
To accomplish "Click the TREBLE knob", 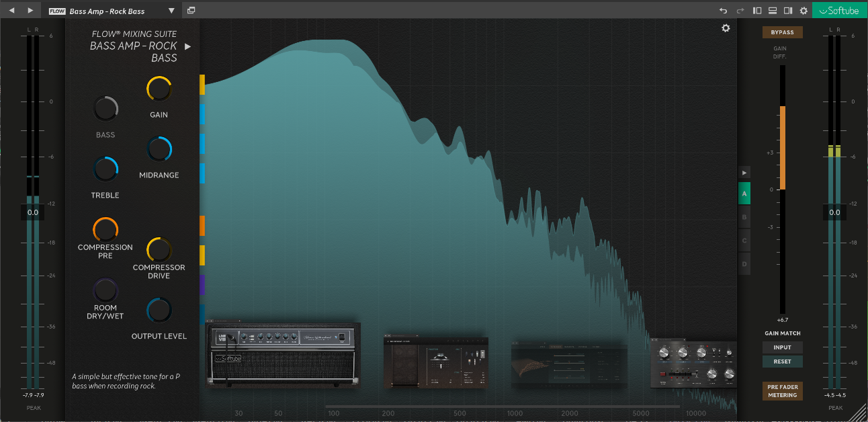I will (105, 169).
